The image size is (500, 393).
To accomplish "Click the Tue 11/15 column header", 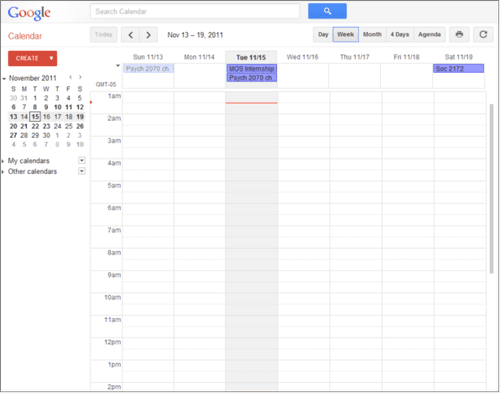I will pos(251,57).
